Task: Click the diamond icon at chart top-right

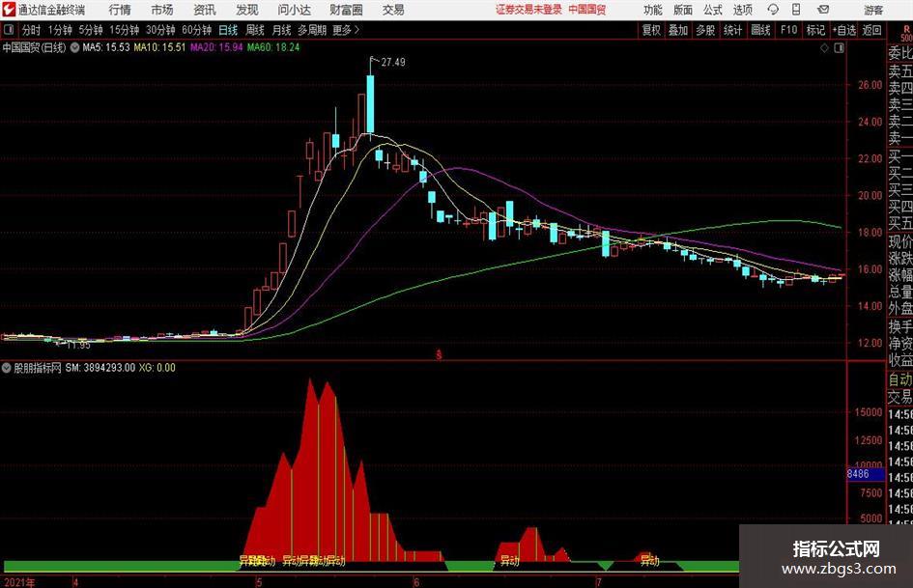Action: click(x=824, y=48)
